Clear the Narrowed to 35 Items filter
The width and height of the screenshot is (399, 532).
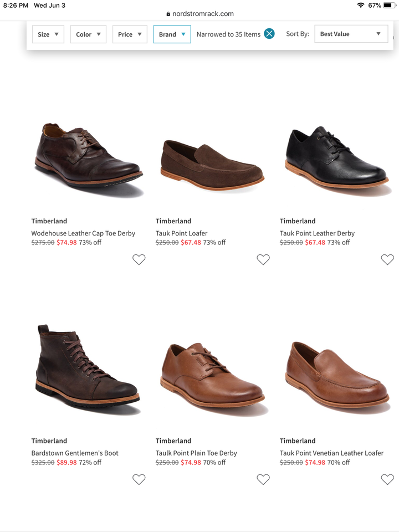(x=269, y=34)
